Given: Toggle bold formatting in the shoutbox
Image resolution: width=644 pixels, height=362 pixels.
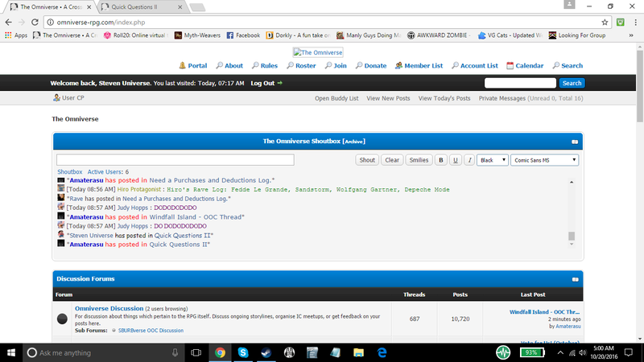Looking at the screenshot, I should (440, 160).
